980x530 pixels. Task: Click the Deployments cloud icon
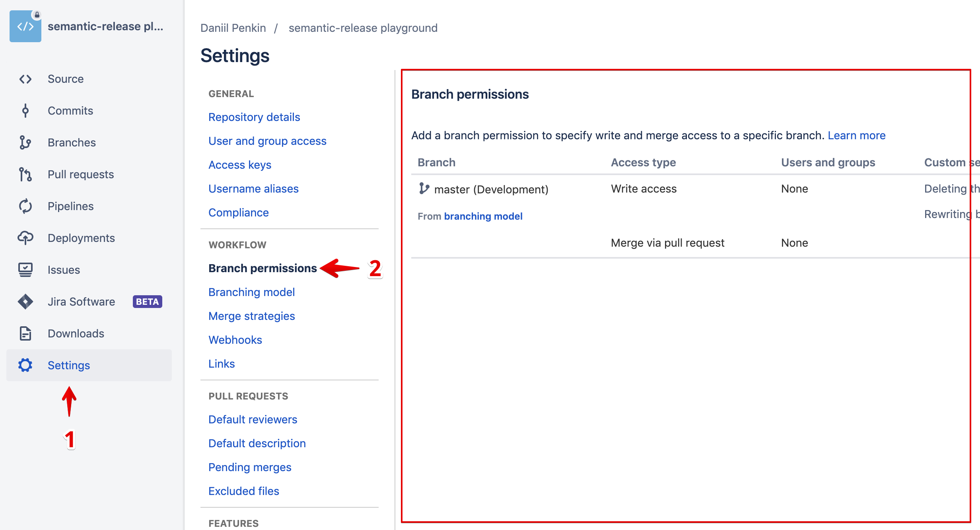point(25,238)
